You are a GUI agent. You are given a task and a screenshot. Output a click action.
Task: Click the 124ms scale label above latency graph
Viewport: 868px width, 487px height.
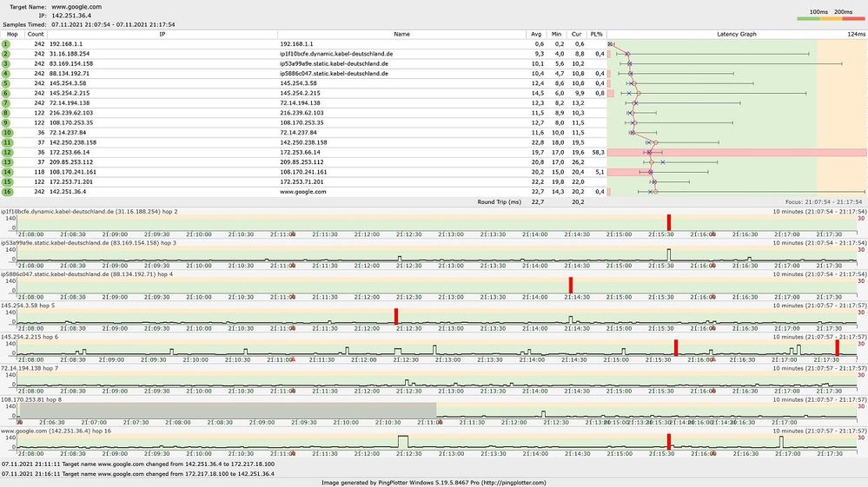pos(856,34)
